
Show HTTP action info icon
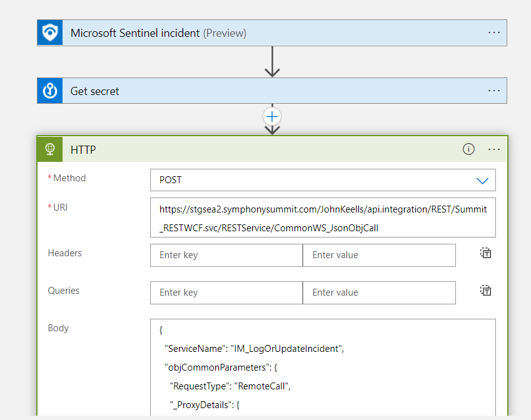click(x=468, y=149)
